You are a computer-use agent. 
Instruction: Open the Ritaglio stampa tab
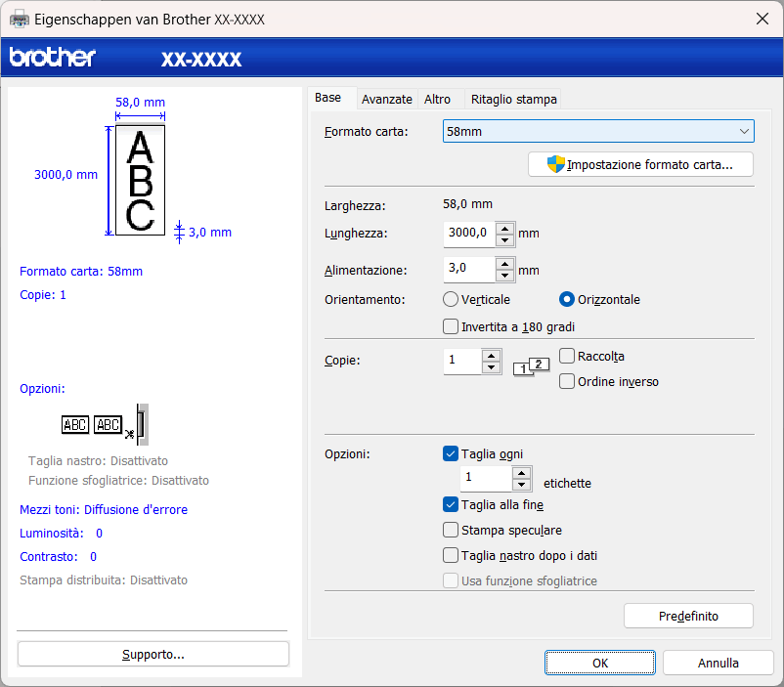(x=513, y=99)
